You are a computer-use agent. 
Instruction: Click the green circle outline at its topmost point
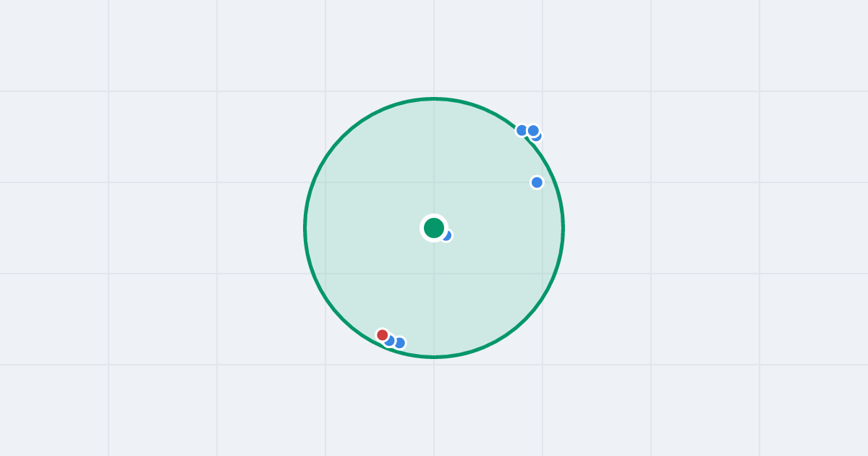(434, 99)
